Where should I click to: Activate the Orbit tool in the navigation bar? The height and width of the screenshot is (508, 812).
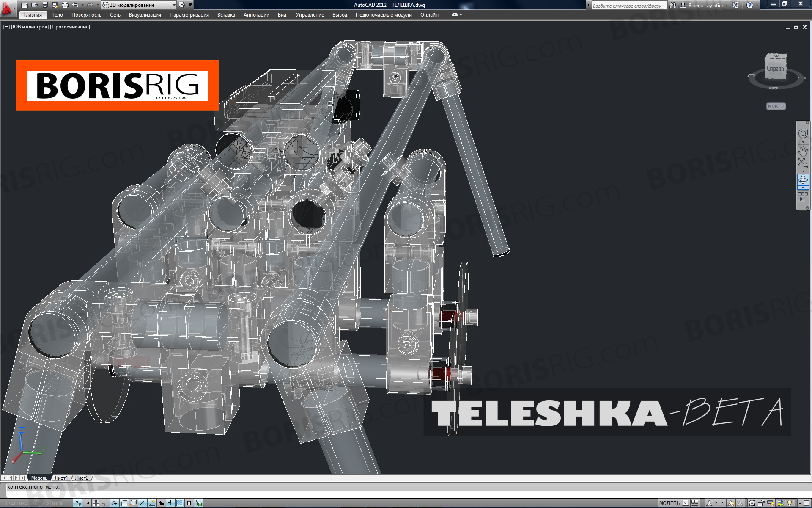[803, 180]
